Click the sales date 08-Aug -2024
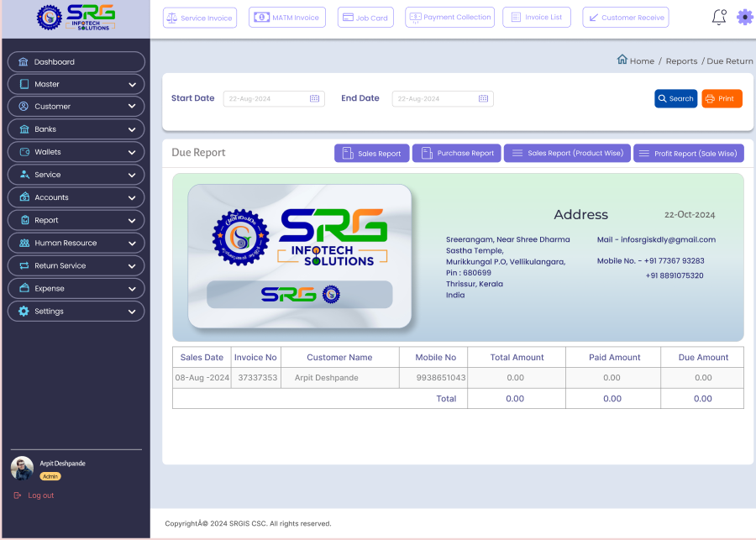Screen dimensions: 756x540 [202, 378]
